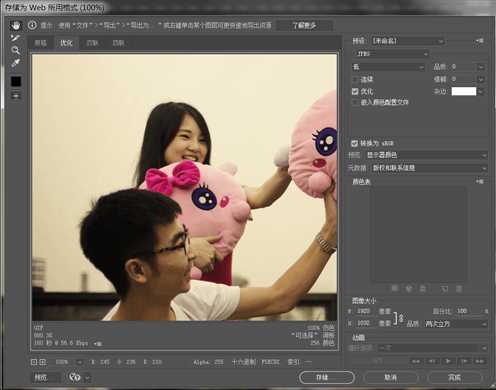Open the browser selection dropdown arrow
The image size is (496, 390).
[87, 378]
